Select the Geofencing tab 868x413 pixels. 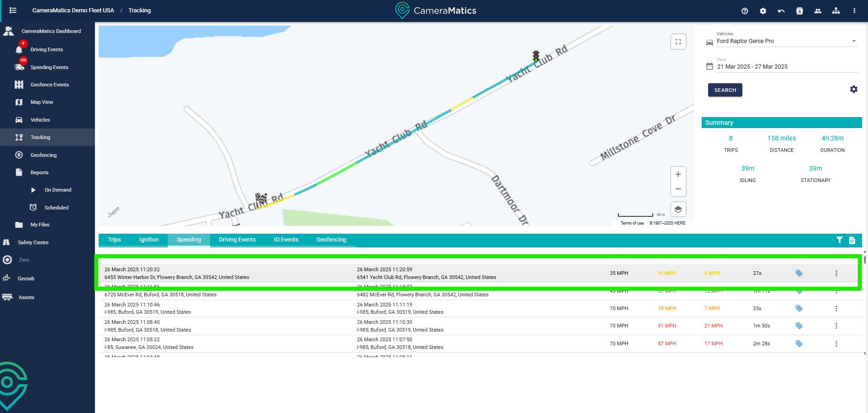click(x=331, y=240)
